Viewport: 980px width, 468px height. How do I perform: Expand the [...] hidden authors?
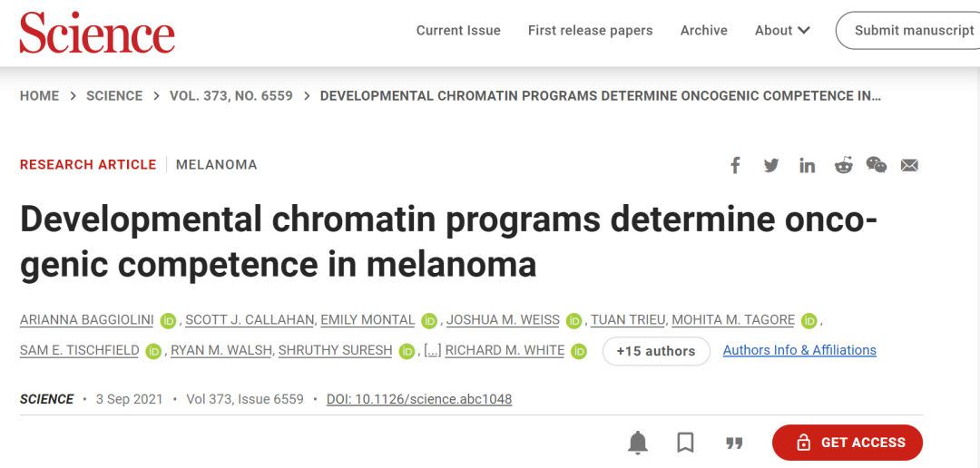(433, 350)
